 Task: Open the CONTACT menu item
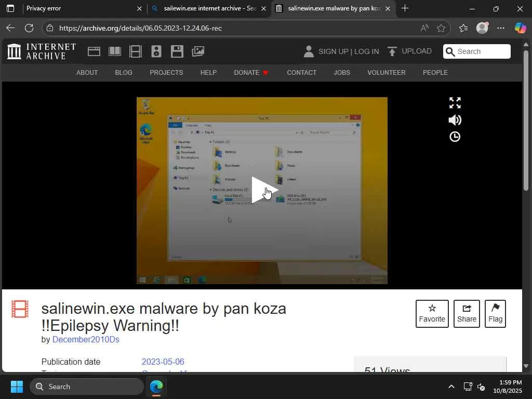coord(302,73)
